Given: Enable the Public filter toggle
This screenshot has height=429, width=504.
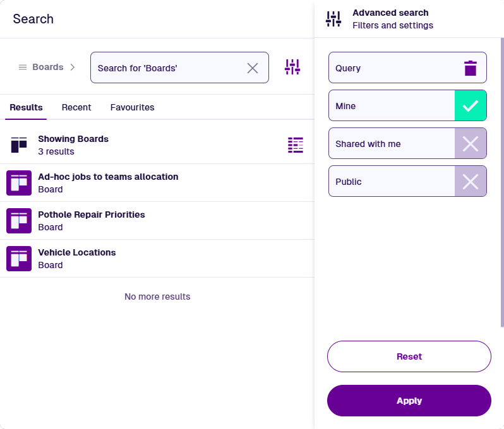Looking at the screenshot, I should click(x=471, y=182).
